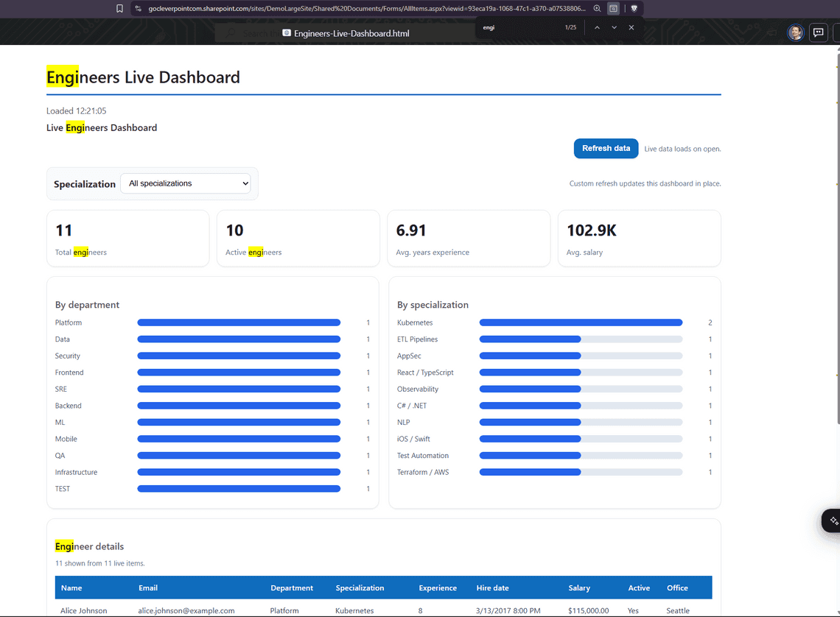This screenshot has height=617, width=840.
Task: Click the Loaded 12:21:05 timestamp
Action: pos(76,110)
